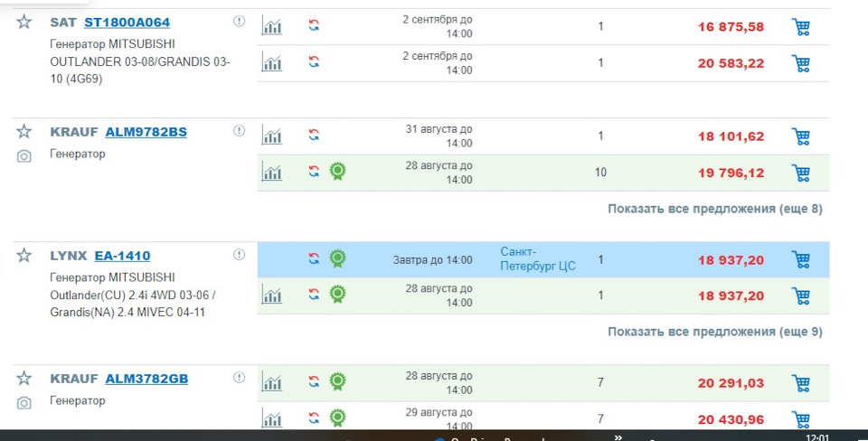The width and height of the screenshot is (868, 441).
Task: Add 16 875,58 SAT generator to cart
Action: pos(800,27)
